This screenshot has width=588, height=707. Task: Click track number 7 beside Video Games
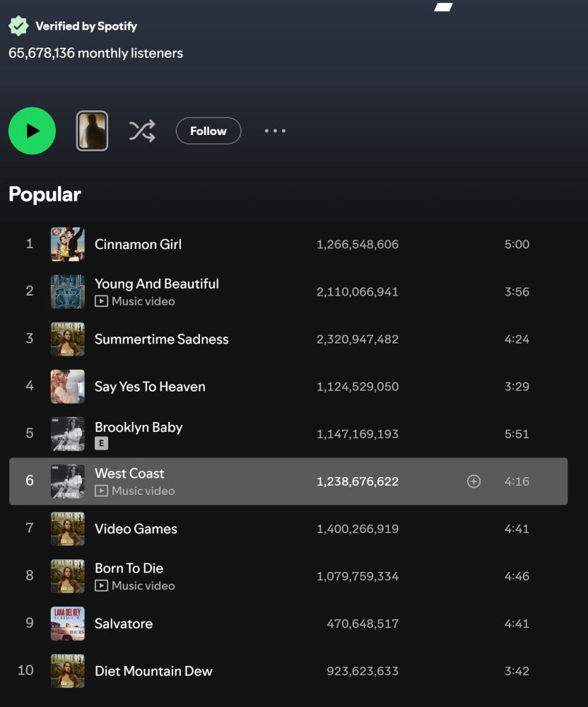(30, 527)
